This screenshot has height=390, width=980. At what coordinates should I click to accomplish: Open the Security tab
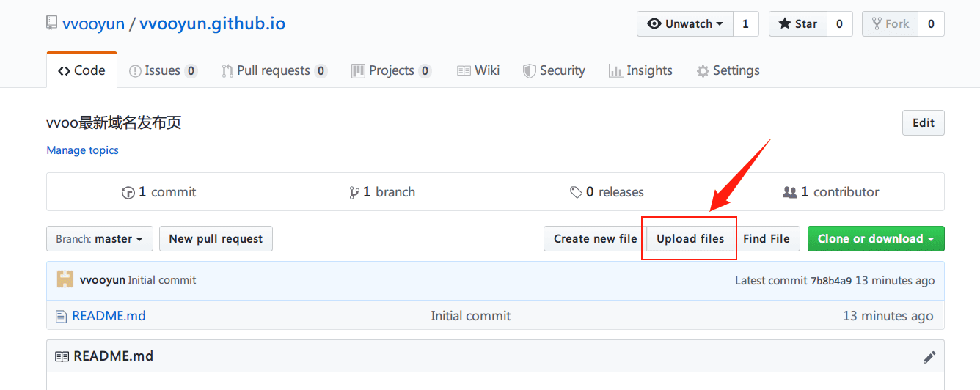pyautogui.click(x=554, y=70)
